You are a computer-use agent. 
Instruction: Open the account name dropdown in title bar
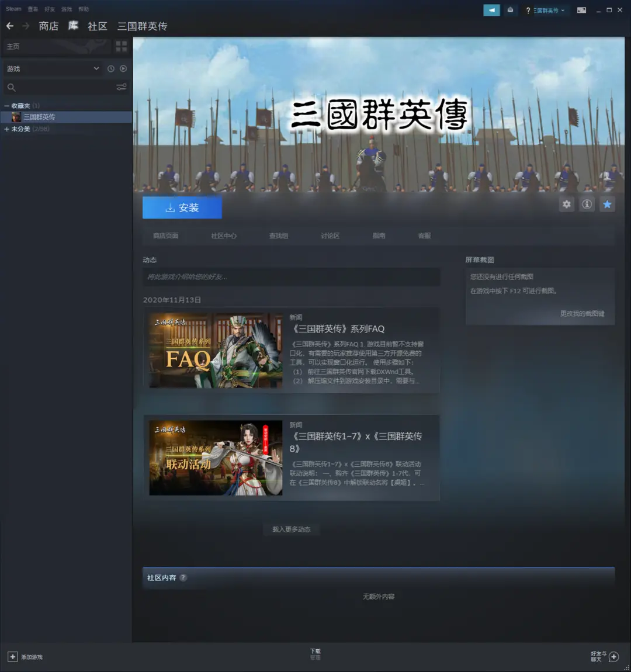pos(549,11)
